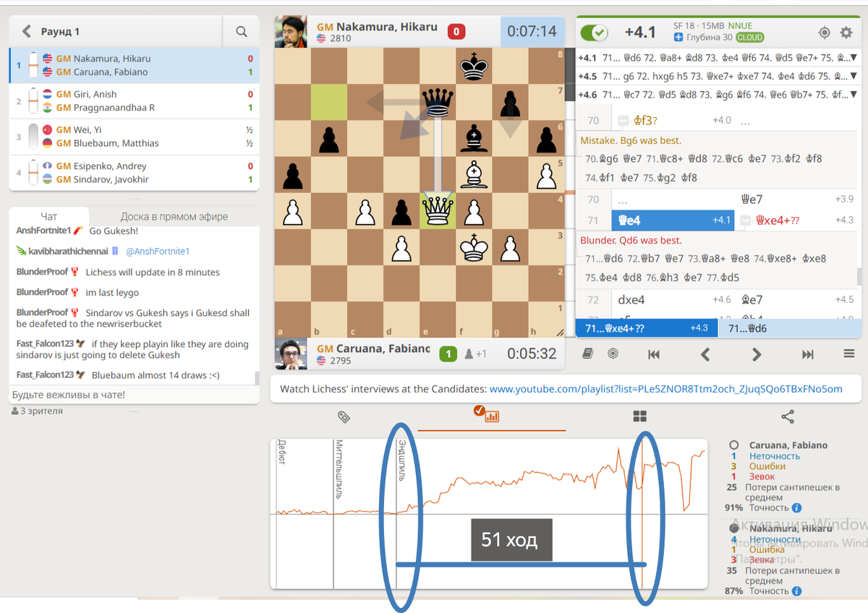Go back using the Раунд 1 arrow
The width and height of the screenshot is (868, 613).
pos(27,31)
